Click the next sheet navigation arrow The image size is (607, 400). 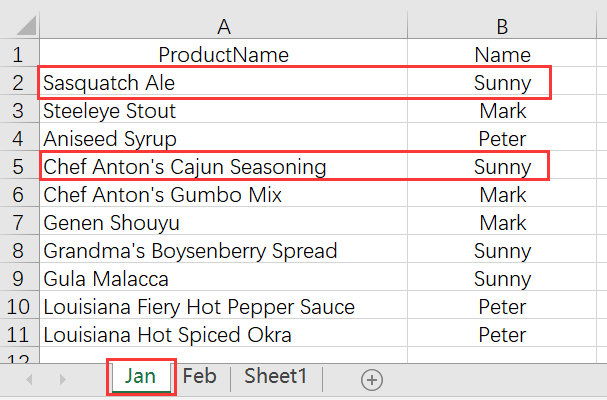(62, 379)
